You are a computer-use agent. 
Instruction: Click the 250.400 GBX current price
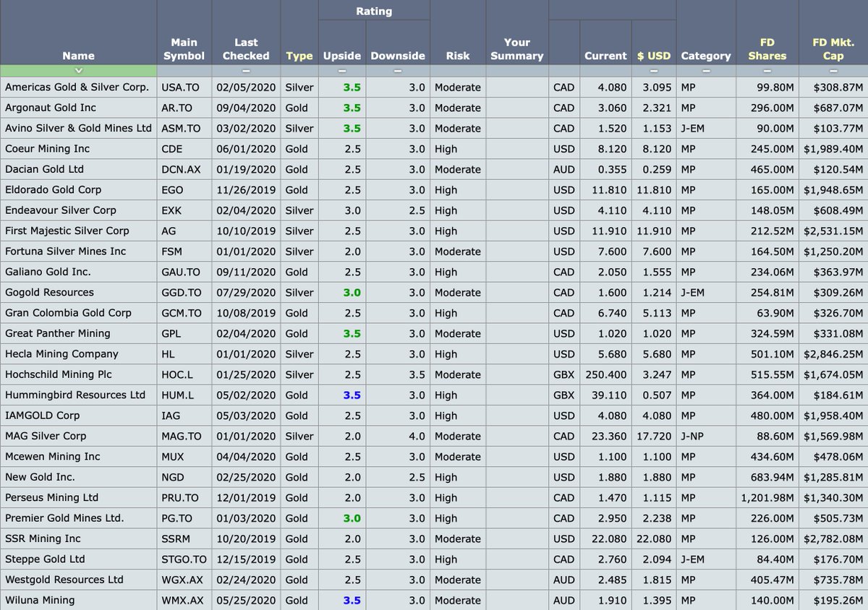607,374
